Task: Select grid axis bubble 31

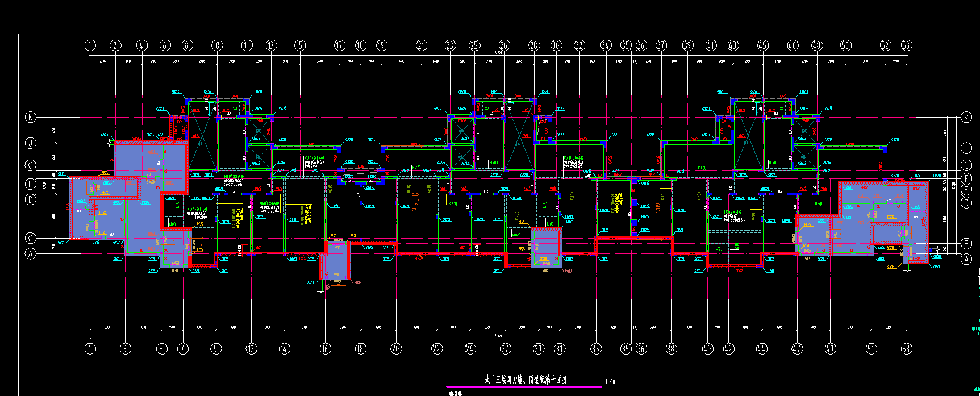Action: pyautogui.click(x=560, y=348)
